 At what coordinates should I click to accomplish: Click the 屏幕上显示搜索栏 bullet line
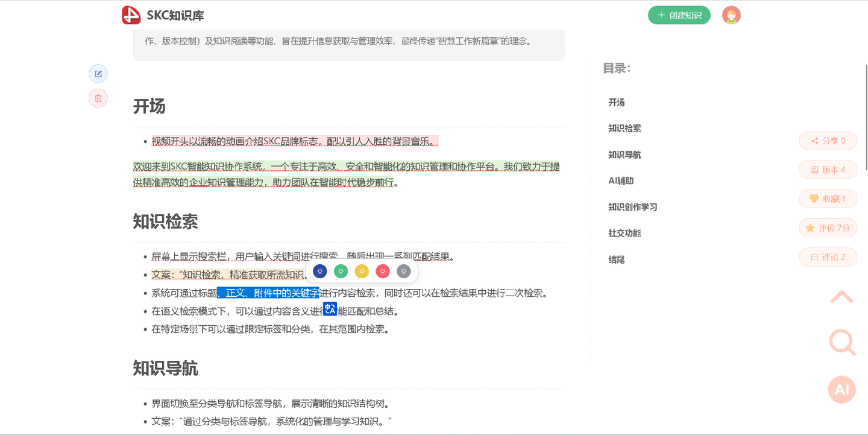302,256
